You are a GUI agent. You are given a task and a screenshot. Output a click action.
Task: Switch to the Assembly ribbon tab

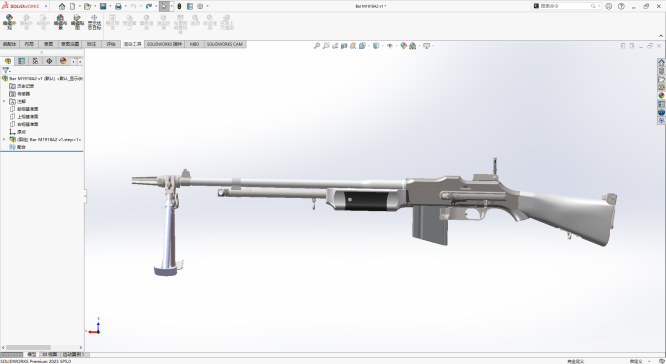click(x=10, y=44)
